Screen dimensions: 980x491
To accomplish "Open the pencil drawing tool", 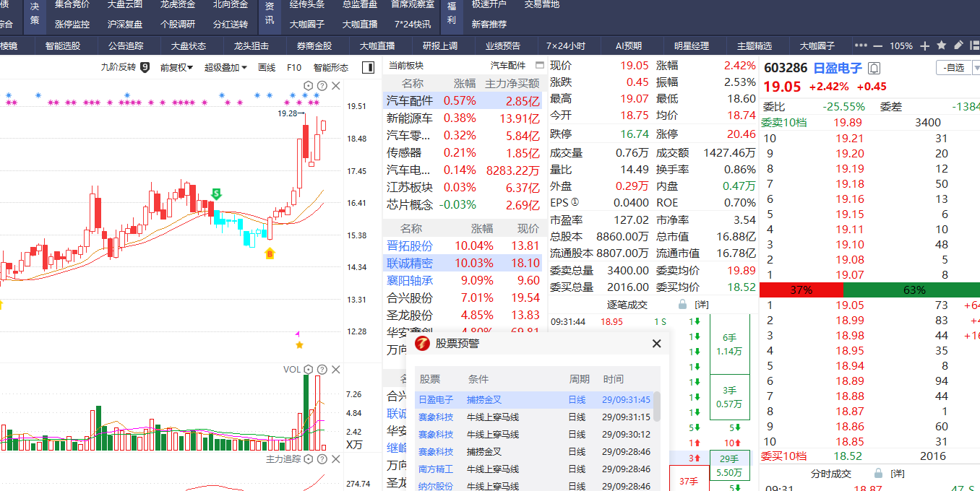I will click(958, 45).
